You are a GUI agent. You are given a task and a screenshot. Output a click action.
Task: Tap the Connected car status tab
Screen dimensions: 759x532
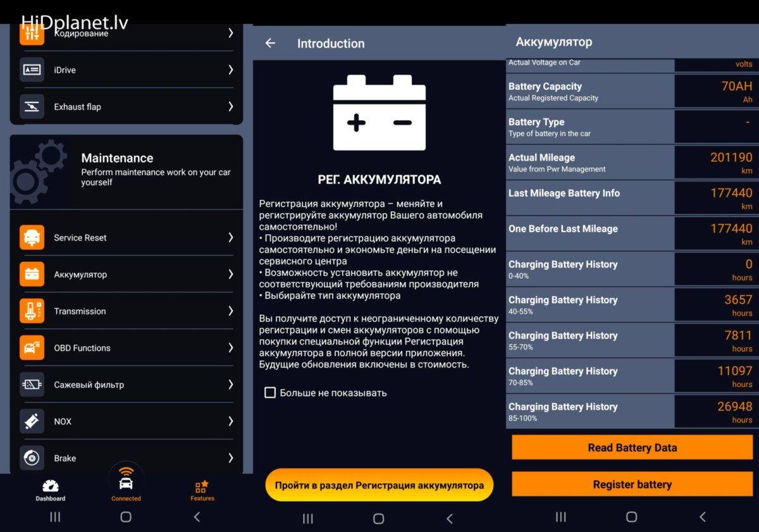(126, 485)
